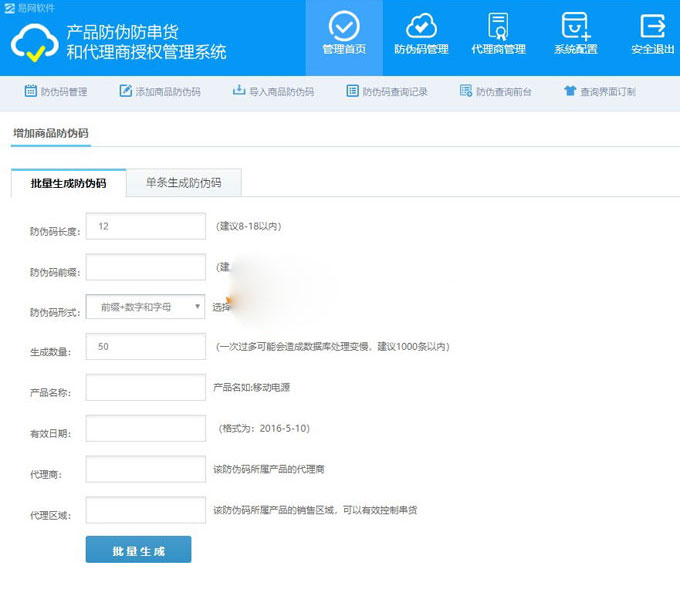Open 查询界面订制 shirt icon
This screenshot has height=595, width=680.
[570, 91]
